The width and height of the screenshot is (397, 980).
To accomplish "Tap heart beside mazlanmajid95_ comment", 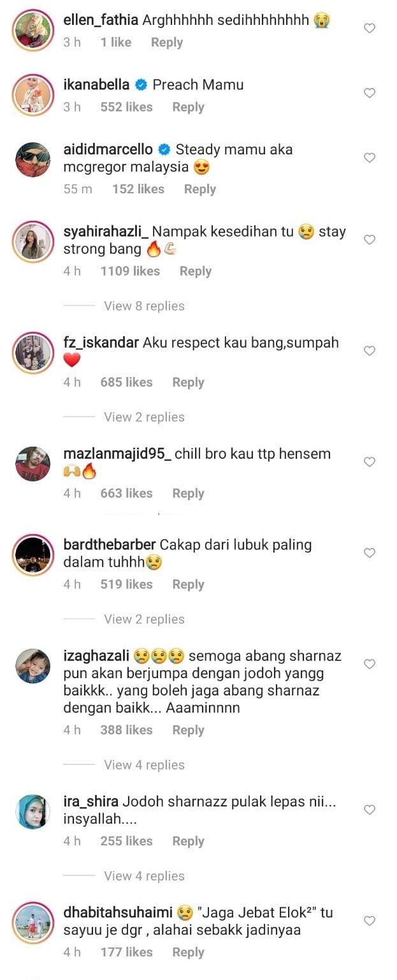I will [369, 461].
